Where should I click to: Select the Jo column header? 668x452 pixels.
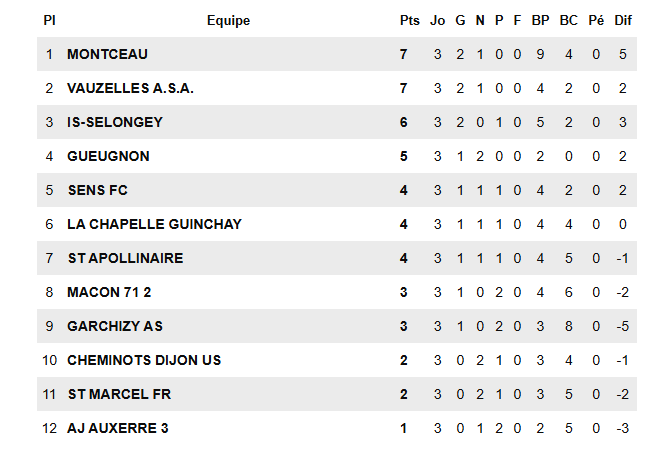pos(438,20)
